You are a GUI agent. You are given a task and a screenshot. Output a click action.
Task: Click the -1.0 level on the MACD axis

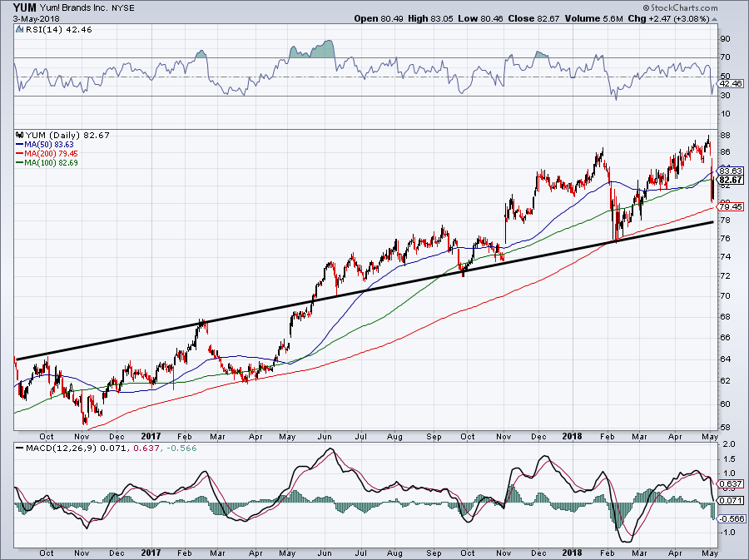coord(727,532)
